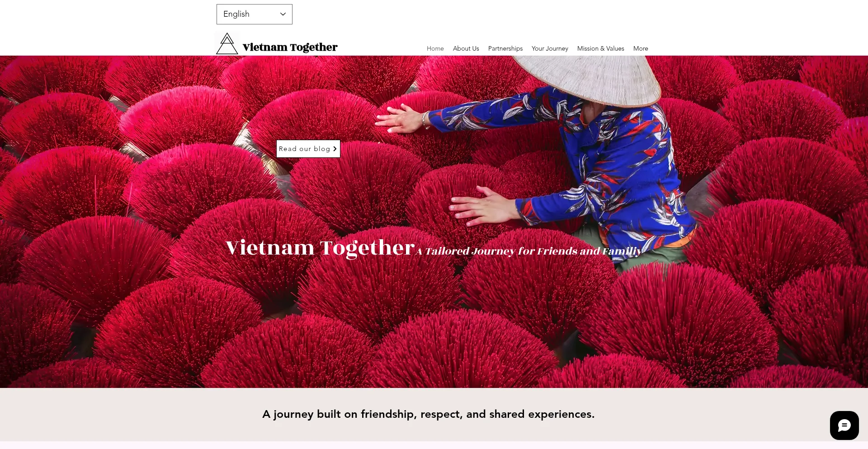Open the chat widget bubble
The image size is (868, 449).
click(844, 425)
